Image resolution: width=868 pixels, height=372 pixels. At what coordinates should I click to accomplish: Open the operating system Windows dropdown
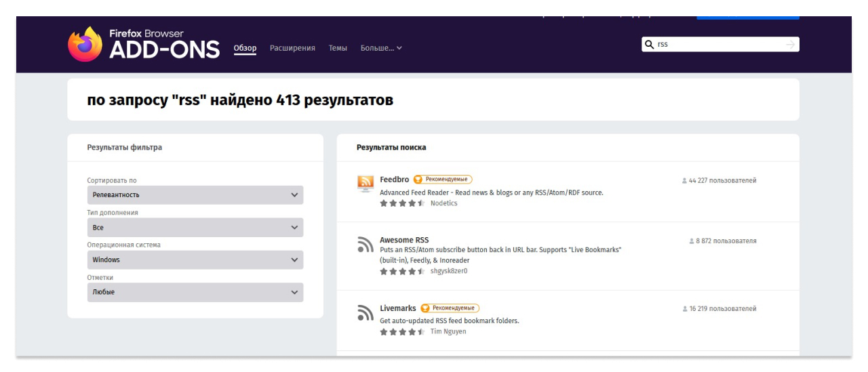click(x=195, y=260)
